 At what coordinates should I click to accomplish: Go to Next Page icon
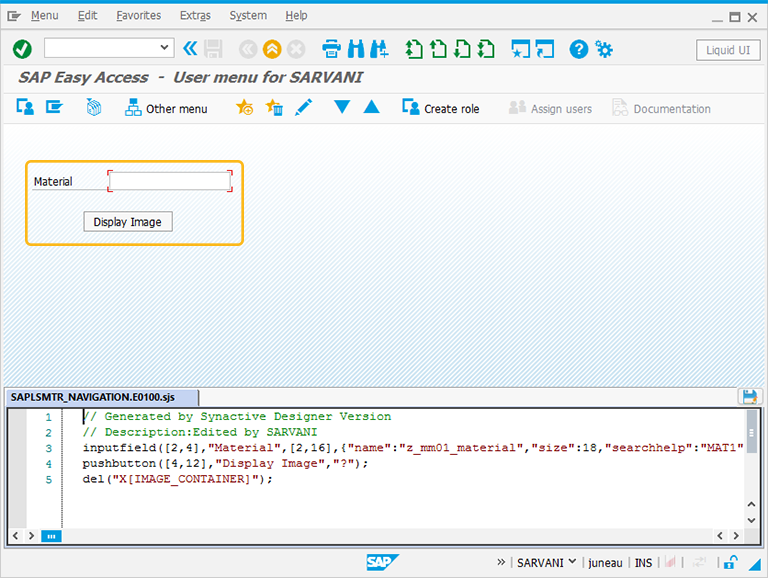(x=462, y=49)
